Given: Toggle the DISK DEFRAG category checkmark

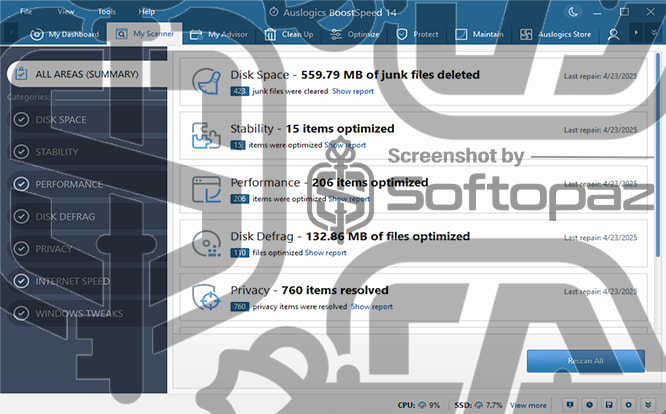Looking at the screenshot, I should tap(21, 216).
